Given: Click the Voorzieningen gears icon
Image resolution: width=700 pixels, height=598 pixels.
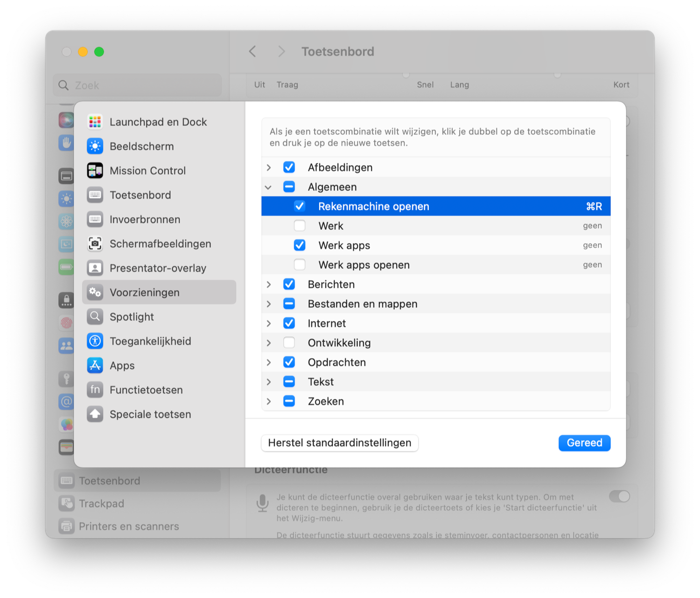Looking at the screenshot, I should (95, 292).
